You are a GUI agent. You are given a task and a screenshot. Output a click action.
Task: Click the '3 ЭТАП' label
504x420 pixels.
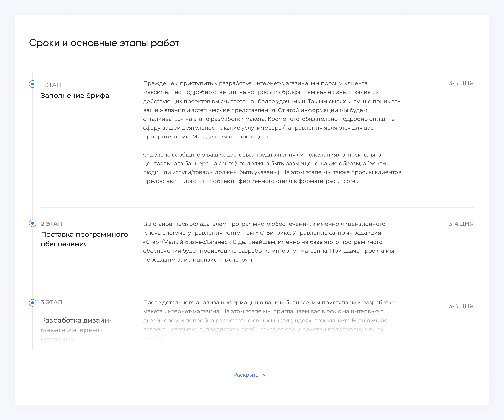pos(52,302)
